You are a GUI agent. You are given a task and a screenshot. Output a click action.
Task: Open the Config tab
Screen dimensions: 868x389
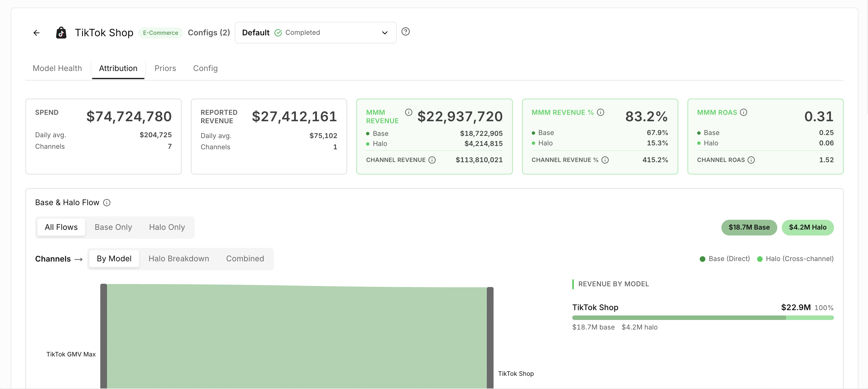[205, 68]
